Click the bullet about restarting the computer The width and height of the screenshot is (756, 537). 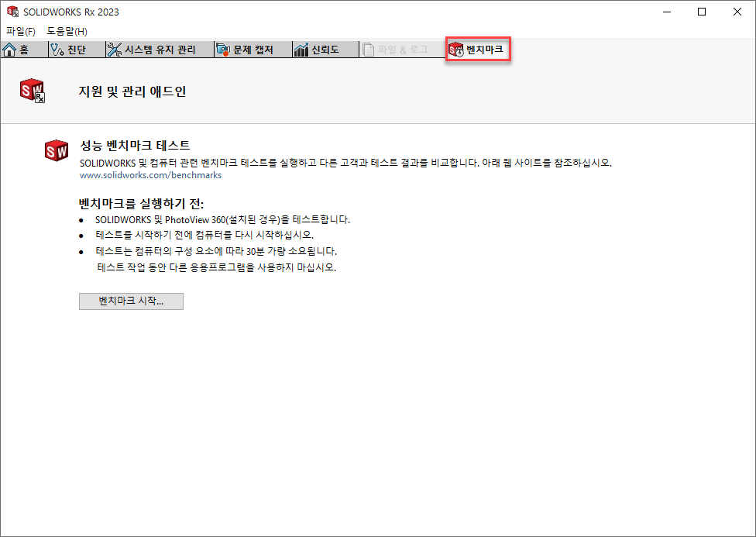[204, 235]
